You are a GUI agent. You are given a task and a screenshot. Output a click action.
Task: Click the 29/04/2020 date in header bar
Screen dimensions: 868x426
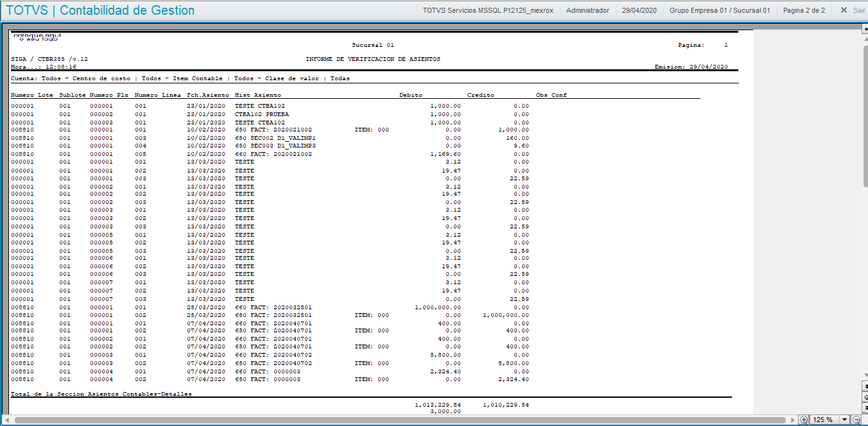coord(639,10)
